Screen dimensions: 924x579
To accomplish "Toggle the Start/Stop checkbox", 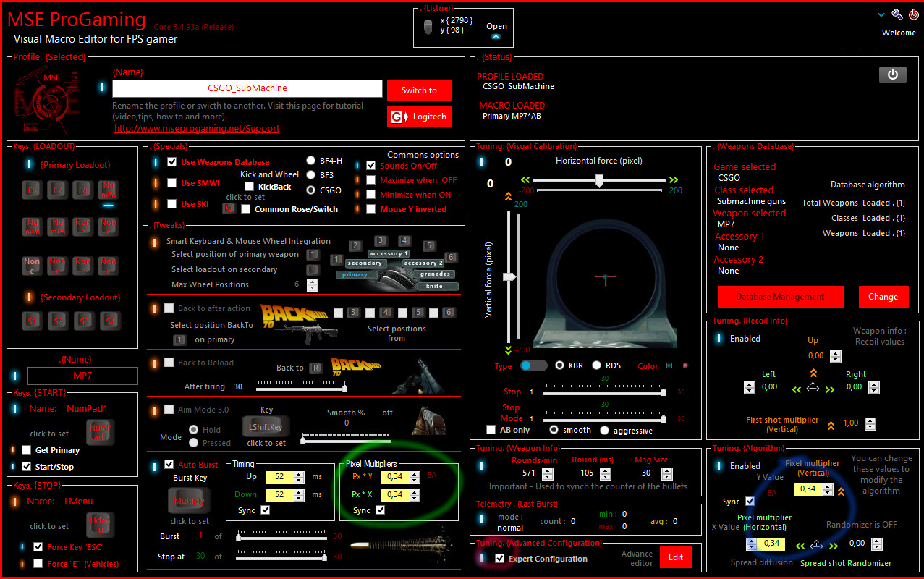I will [27, 467].
